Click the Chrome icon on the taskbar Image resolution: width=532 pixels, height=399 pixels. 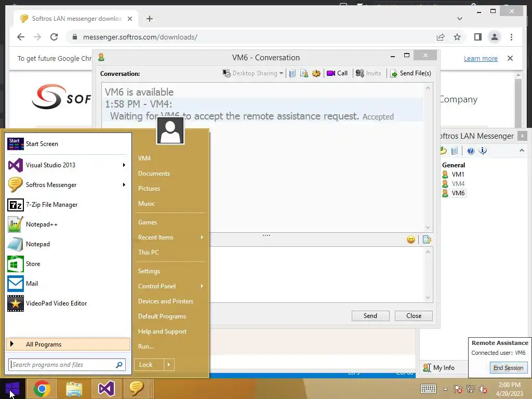pyautogui.click(x=42, y=389)
